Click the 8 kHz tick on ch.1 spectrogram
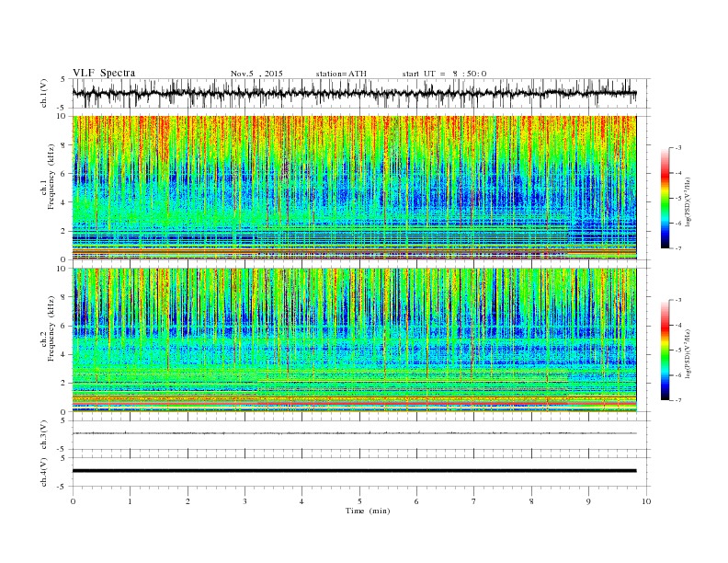 tap(64, 145)
